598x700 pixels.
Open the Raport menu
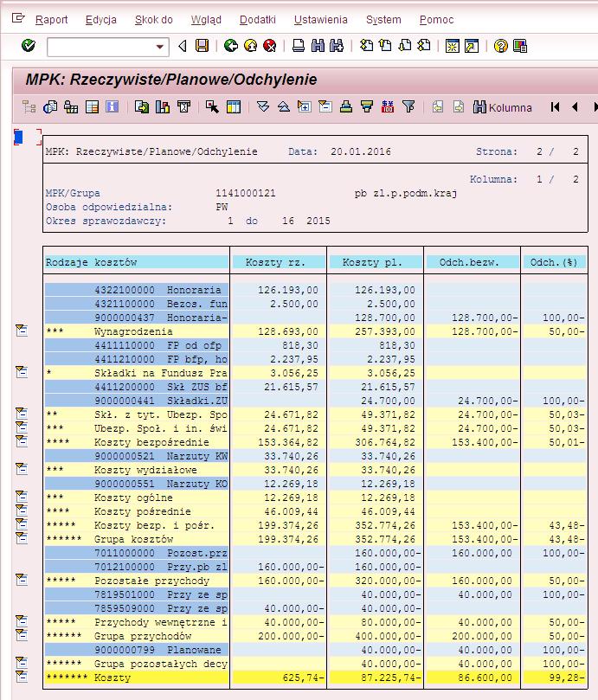pyautogui.click(x=51, y=20)
